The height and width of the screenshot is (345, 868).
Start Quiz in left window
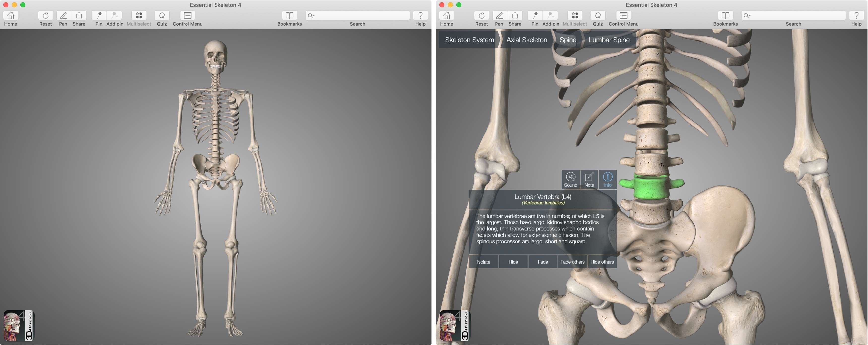coord(162,15)
